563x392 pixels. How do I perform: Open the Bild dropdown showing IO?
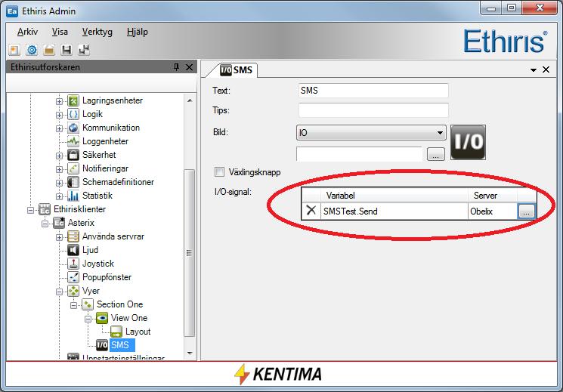click(371, 133)
